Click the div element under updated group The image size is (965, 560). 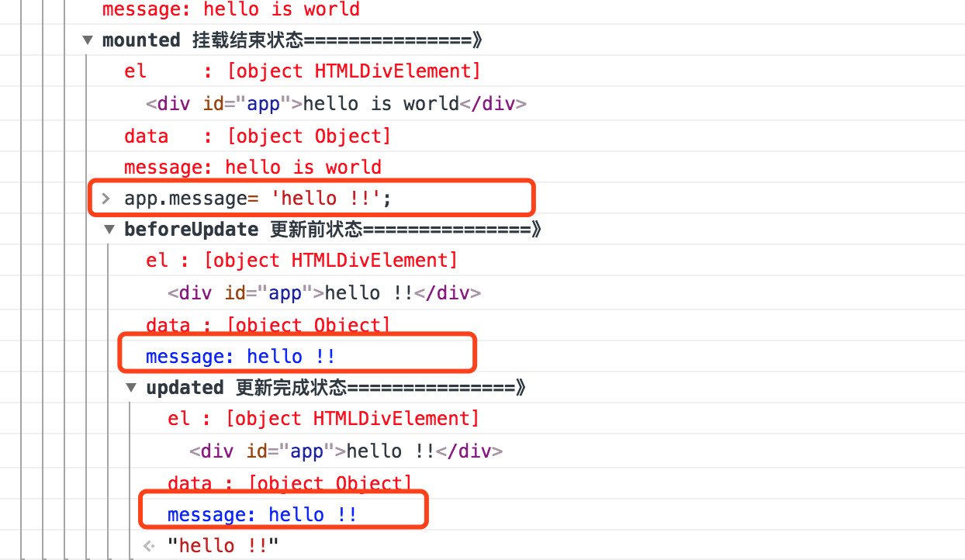[346, 451]
